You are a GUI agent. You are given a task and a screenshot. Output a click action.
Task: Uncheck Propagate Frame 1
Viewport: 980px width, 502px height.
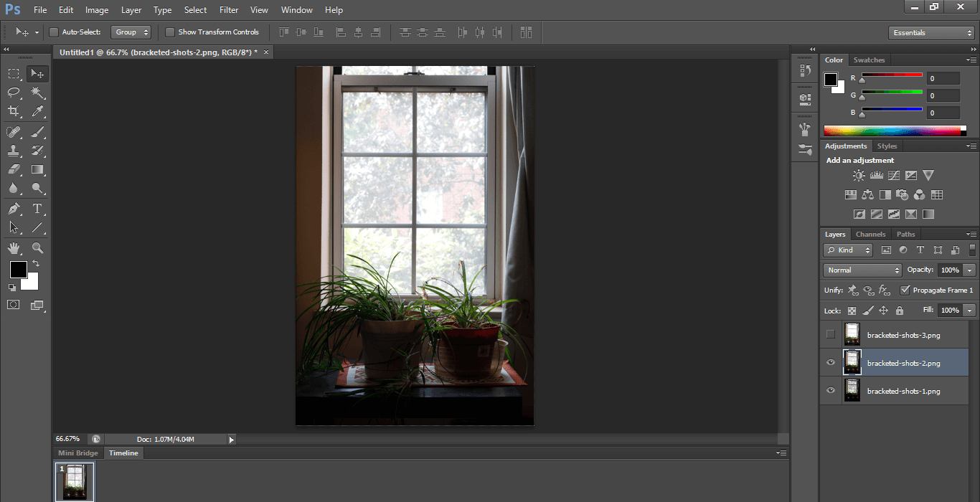pos(905,290)
